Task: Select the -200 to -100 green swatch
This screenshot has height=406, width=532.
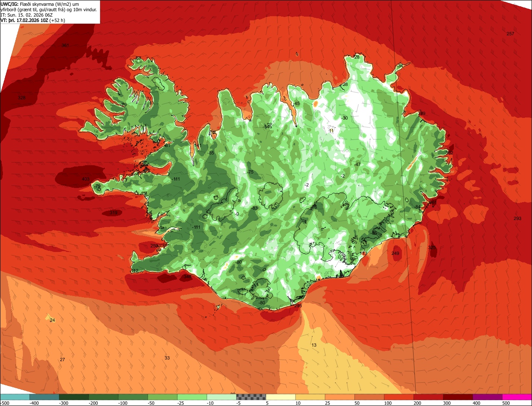Action: point(103,397)
